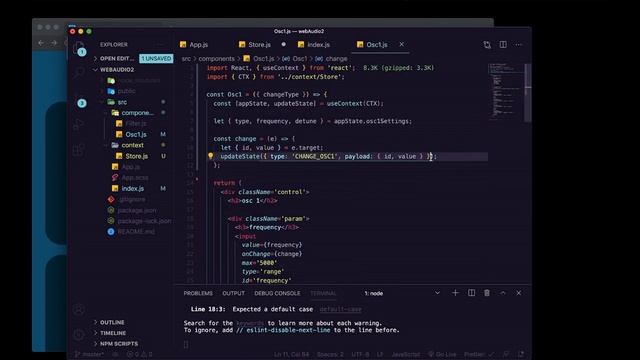Collapse the context folder
Screen dimensions: 640x360
132,145
